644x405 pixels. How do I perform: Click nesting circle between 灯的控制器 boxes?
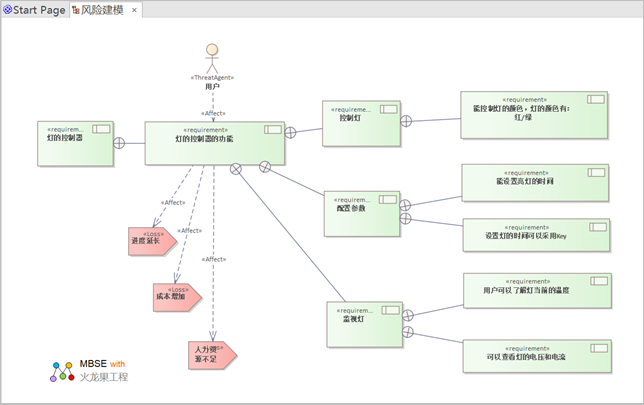click(x=119, y=143)
